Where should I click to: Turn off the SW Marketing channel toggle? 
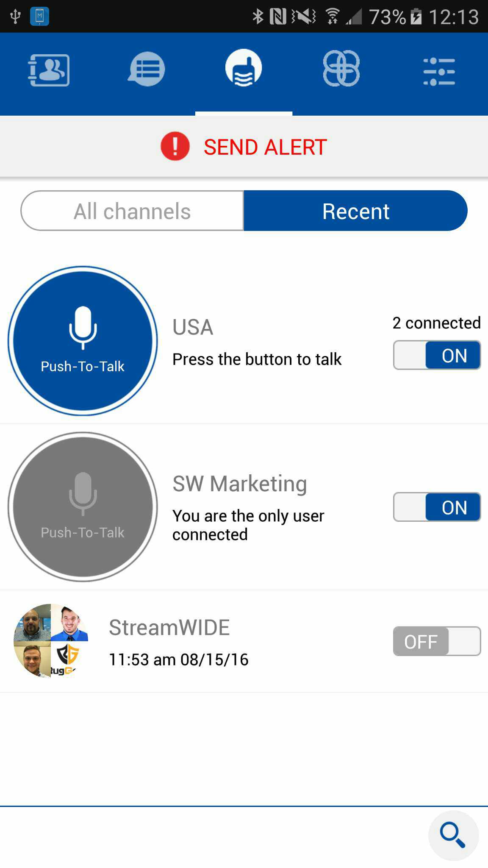pos(437,507)
